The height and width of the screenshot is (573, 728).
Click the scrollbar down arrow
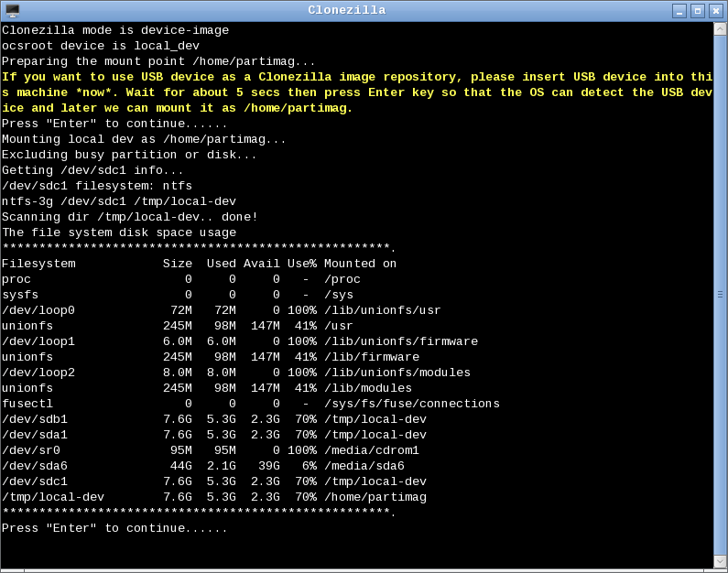[720, 561]
